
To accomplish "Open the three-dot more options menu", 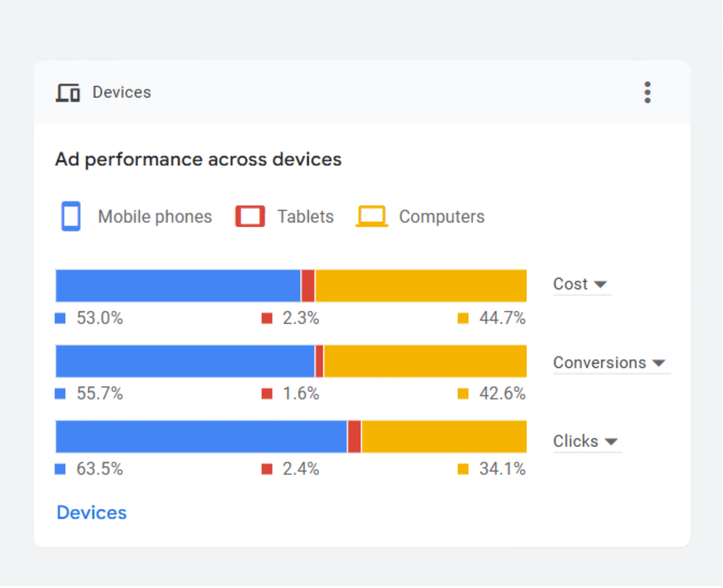I will pyautogui.click(x=647, y=92).
